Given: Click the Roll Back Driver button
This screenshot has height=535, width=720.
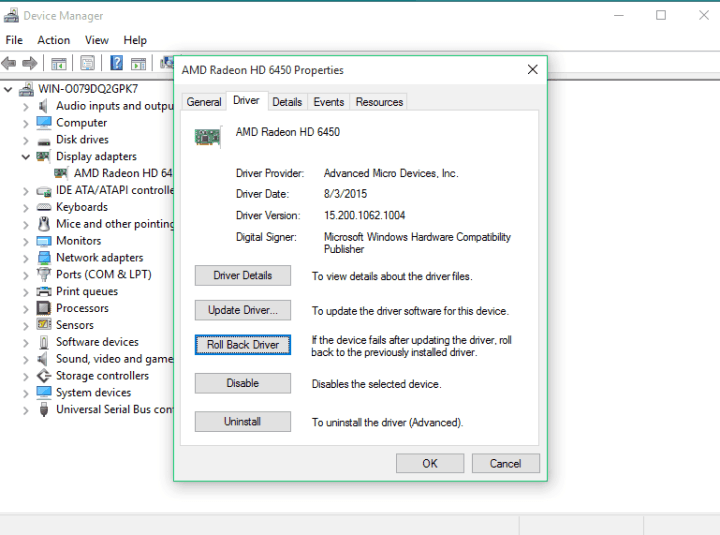Looking at the screenshot, I should tap(242, 345).
